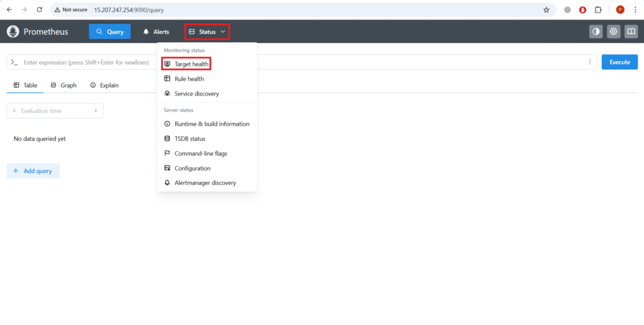Reload the page with refresh icon
Screen dimensions: 644x325
40,9
